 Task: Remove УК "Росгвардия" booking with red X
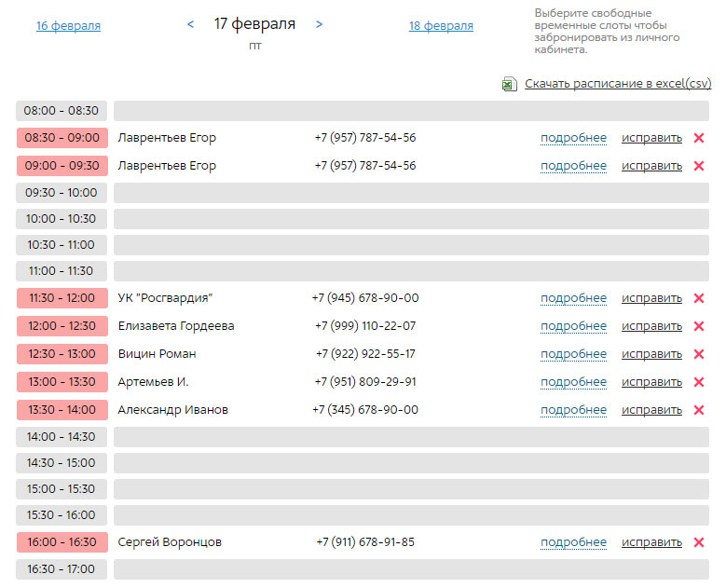(699, 298)
